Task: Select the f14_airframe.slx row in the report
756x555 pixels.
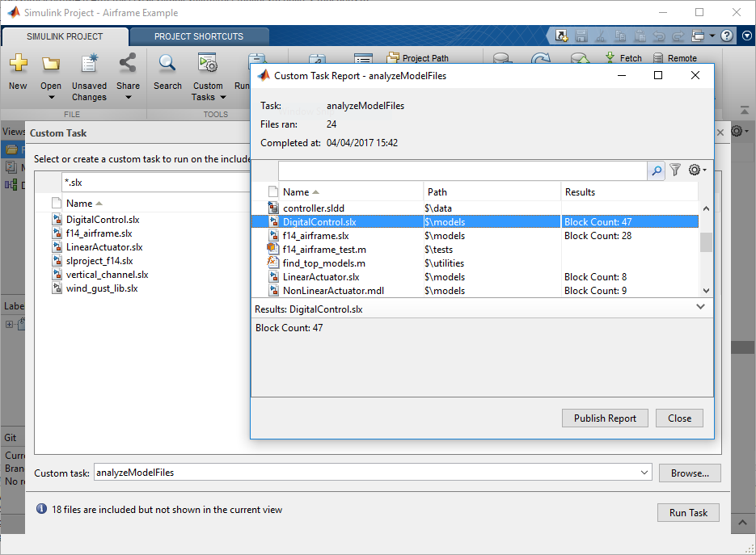Action: point(475,236)
